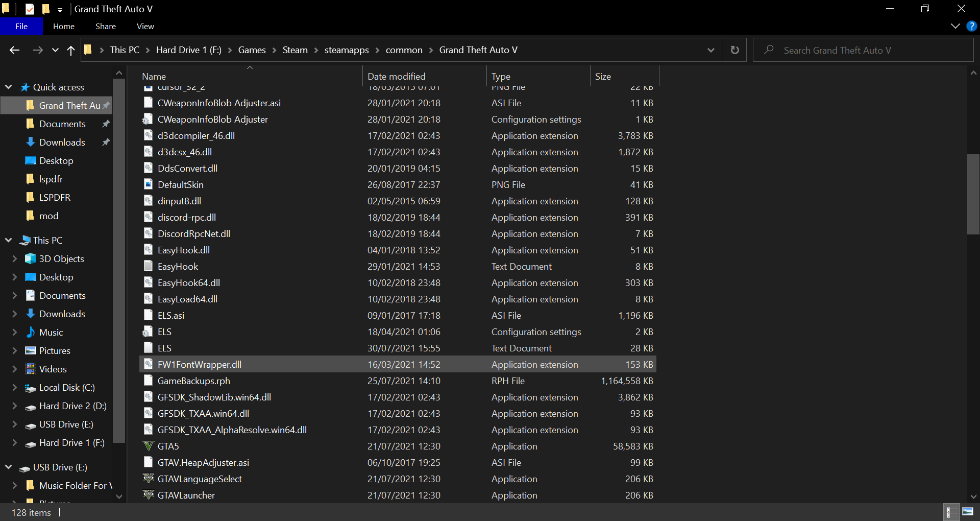Click the GTAVLauncher file icon
Viewport: 980px width, 521px height.
pyautogui.click(x=148, y=495)
